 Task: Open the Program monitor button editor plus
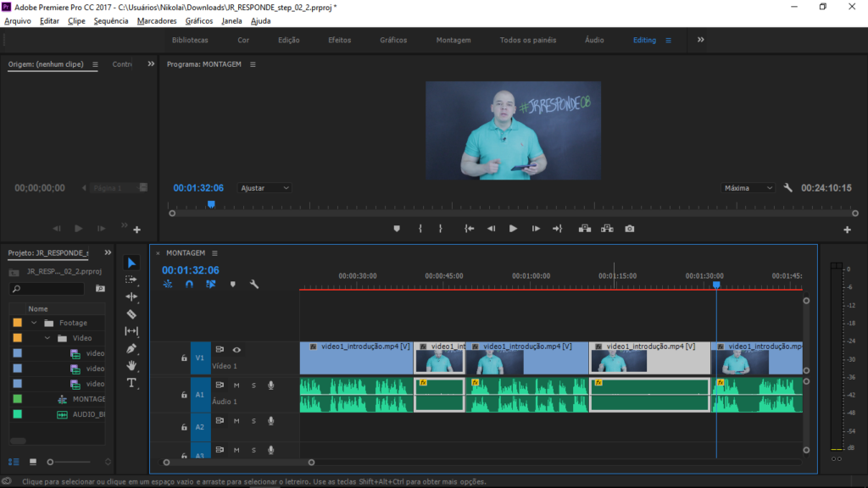click(x=847, y=230)
